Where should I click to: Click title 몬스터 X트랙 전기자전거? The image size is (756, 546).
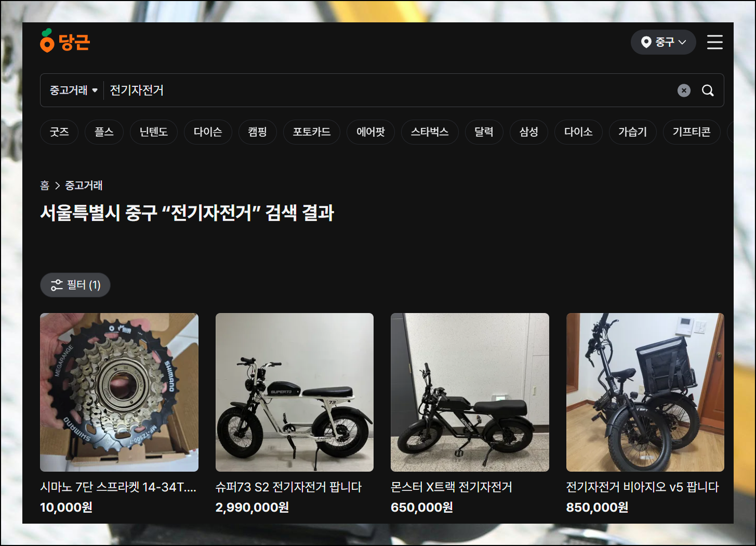[452, 487]
